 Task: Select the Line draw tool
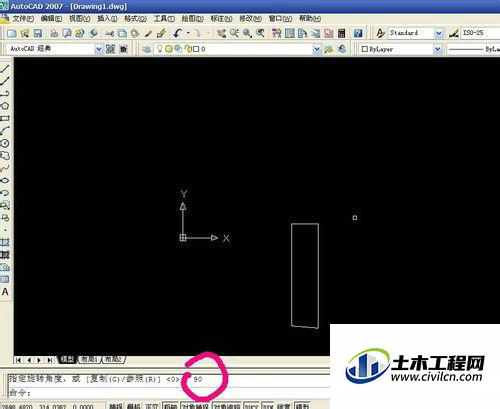tap(5, 69)
